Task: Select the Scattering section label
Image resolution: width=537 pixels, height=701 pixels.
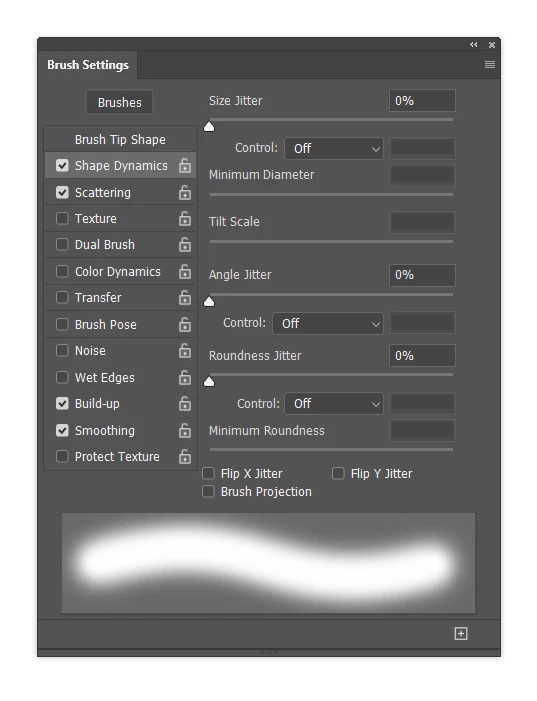Action: coord(103,193)
